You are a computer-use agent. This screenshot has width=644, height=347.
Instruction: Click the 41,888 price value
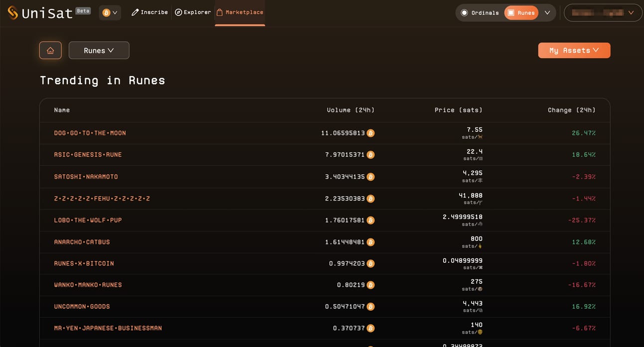pos(471,196)
